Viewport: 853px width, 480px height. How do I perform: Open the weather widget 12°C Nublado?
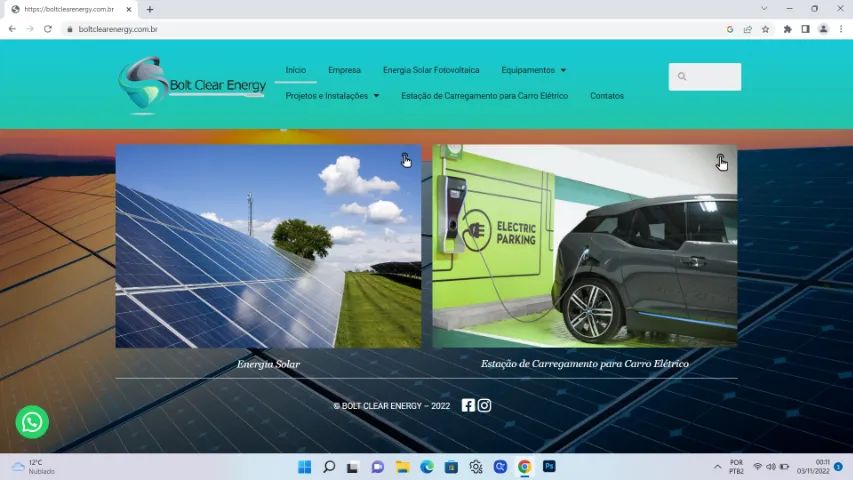34,467
